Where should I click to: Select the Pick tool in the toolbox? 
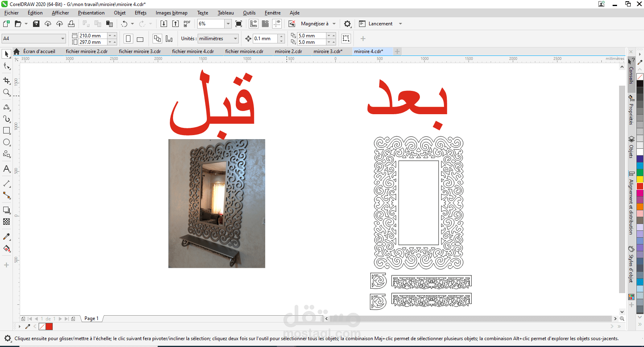pyautogui.click(x=6, y=54)
